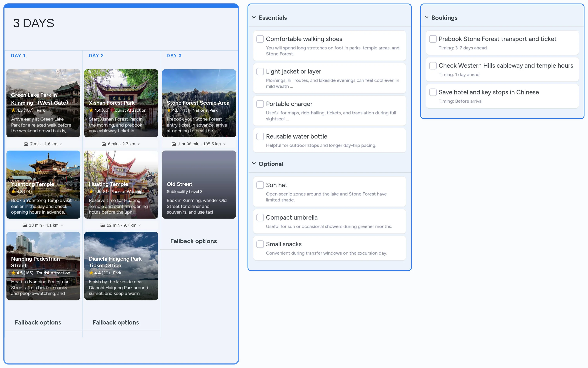Check off Comfortable walking shoes

click(260, 39)
